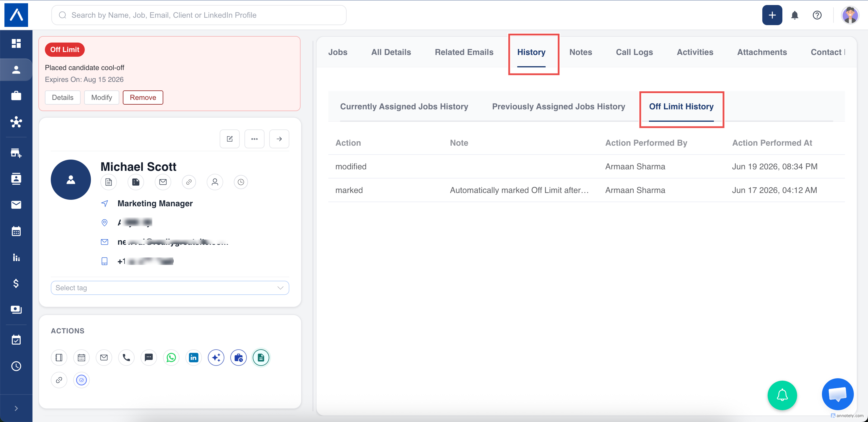
Task: Click the 'Automatically marked Off Limit after…' note
Action: pyautogui.click(x=519, y=190)
